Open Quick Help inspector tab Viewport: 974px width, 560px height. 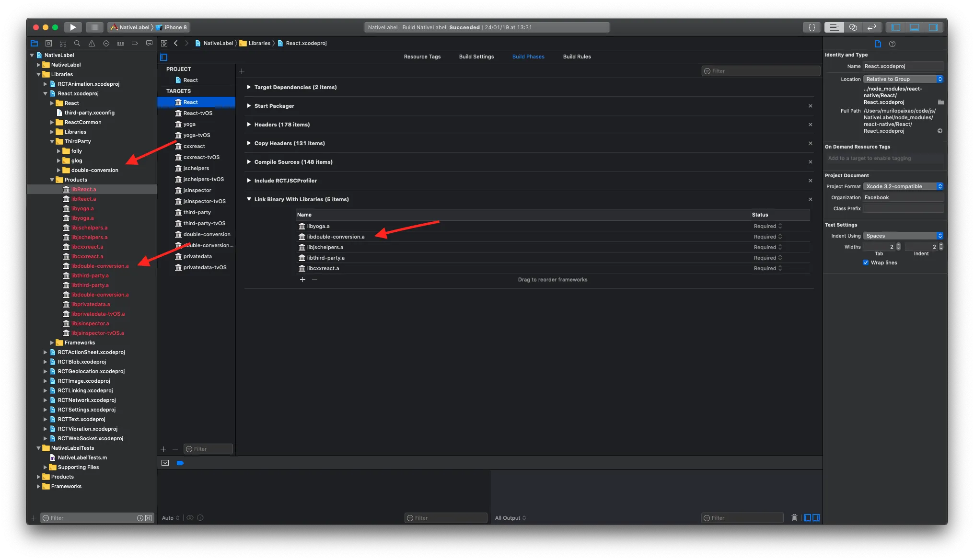(x=892, y=44)
